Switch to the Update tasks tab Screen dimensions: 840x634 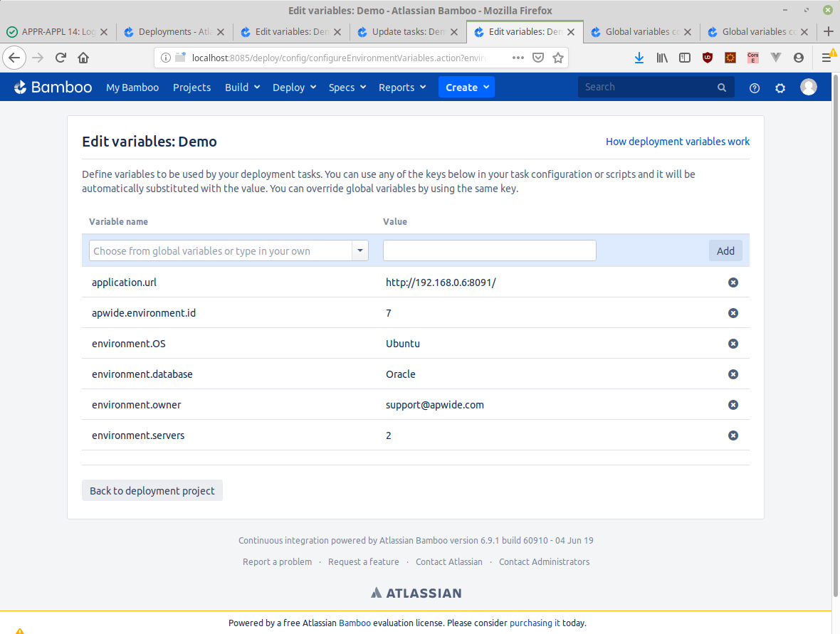tap(408, 32)
